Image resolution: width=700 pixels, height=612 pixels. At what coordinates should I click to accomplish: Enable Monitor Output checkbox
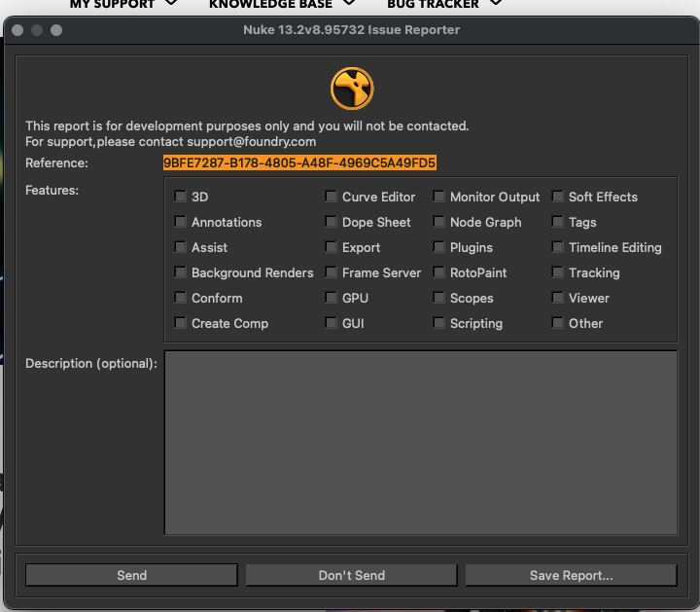point(438,197)
